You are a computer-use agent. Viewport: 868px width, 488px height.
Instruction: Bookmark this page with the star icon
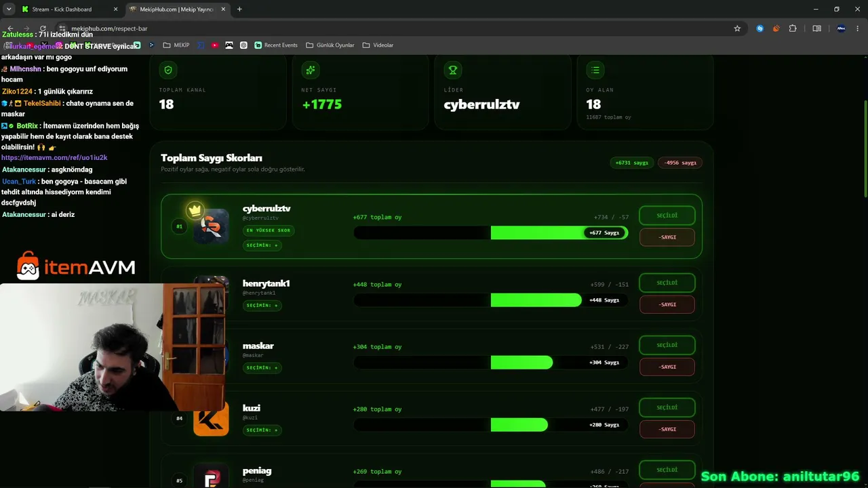(737, 28)
